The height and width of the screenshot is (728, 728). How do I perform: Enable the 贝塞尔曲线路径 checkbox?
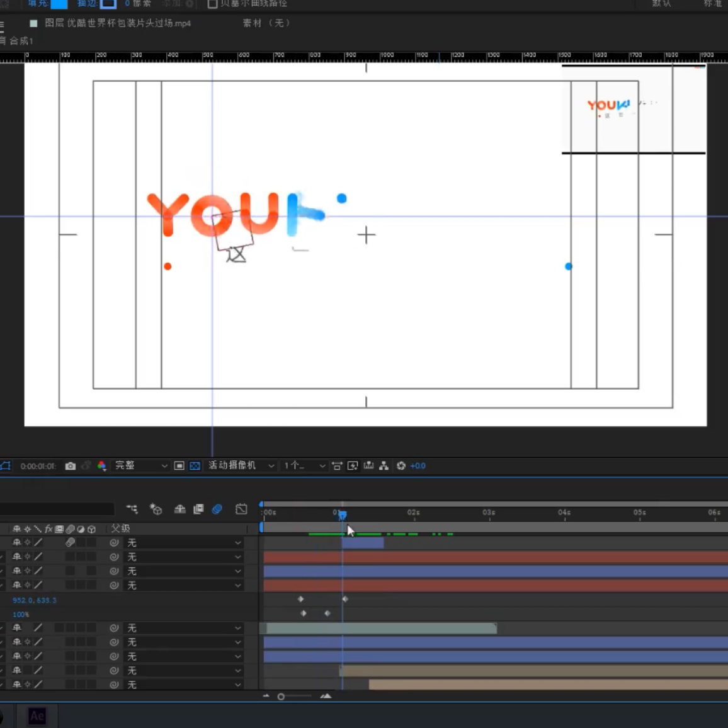[212, 4]
